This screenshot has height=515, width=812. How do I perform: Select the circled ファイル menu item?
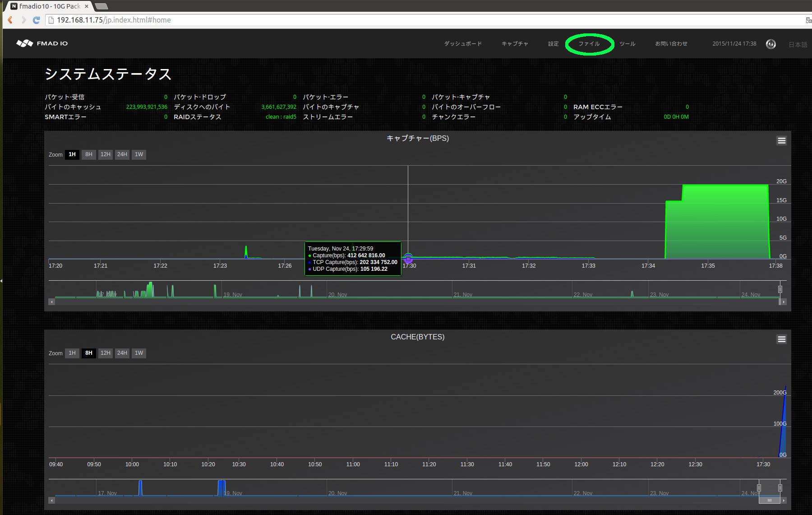(x=589, y=44)
